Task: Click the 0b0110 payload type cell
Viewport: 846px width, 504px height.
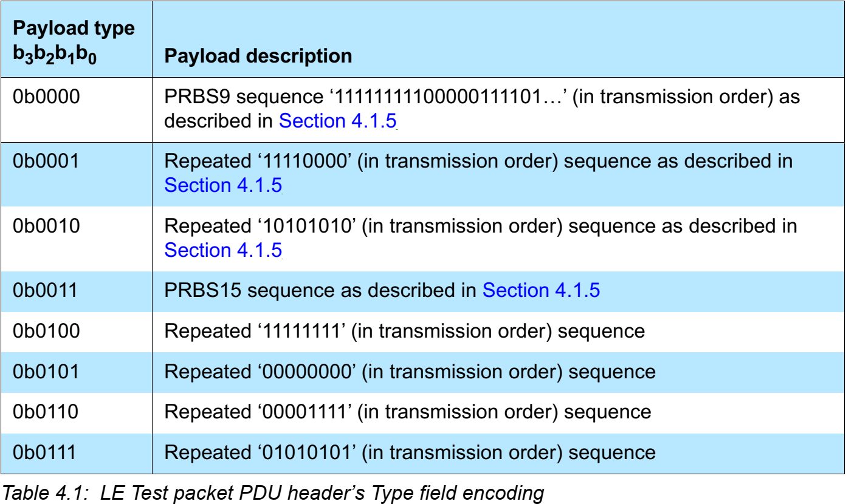Action: point(46,412)
